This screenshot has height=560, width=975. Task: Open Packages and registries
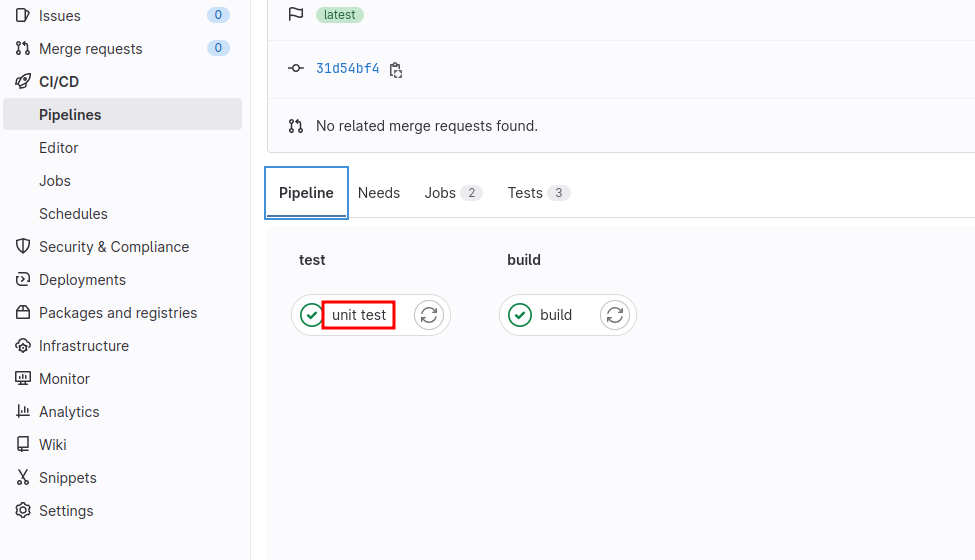pos(118,313)
